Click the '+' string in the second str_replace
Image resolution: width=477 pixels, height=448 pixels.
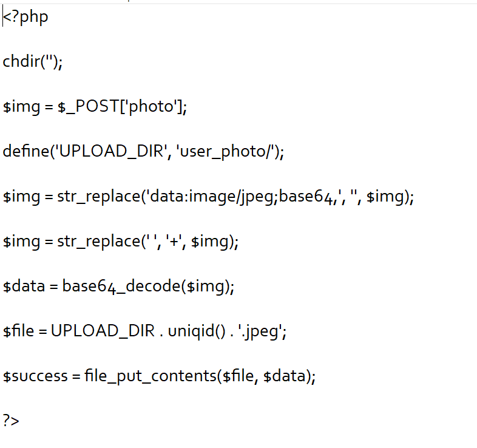click(175, 242)
